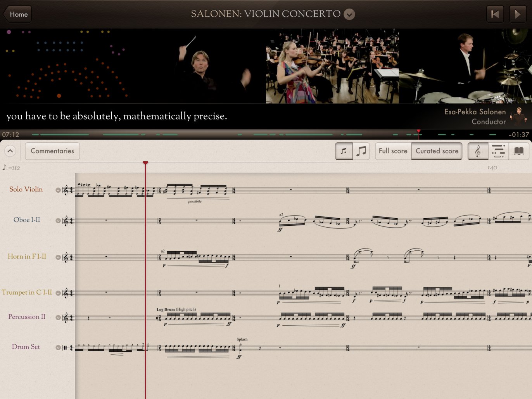Tap the Home button
This screenshot has width=532, height=399.
coord(17,14)
